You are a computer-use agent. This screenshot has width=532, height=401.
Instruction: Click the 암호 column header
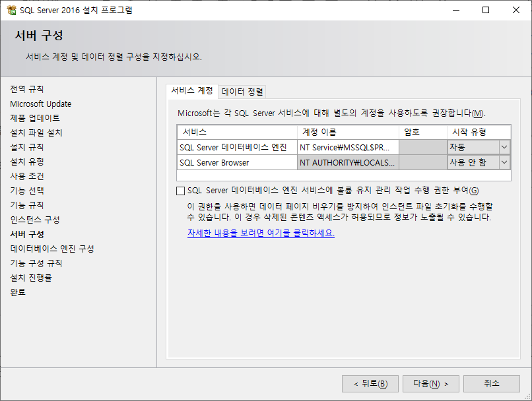(x=423, y=132)
